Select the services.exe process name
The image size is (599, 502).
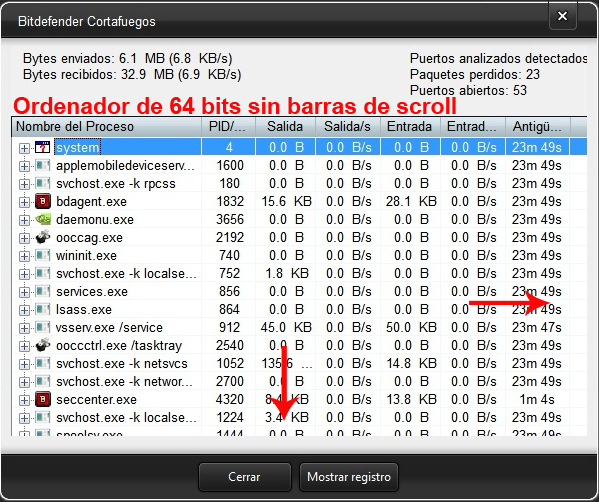point(92,291)
